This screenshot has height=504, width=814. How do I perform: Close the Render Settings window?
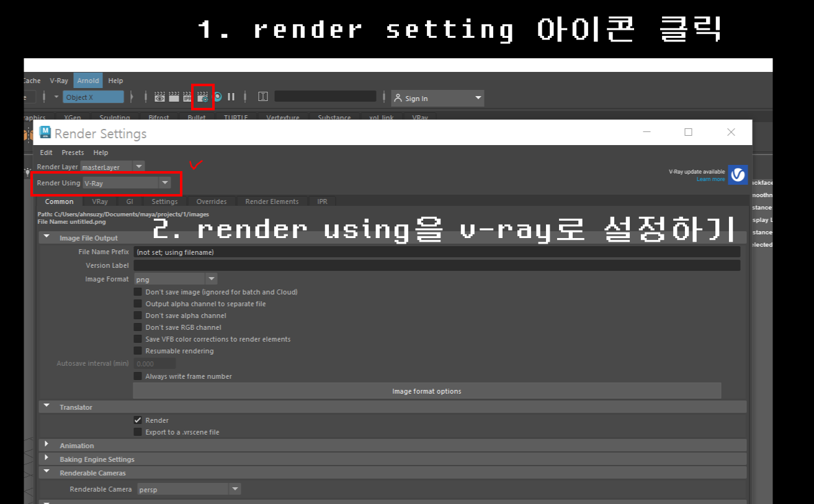(x=731, y=132)
